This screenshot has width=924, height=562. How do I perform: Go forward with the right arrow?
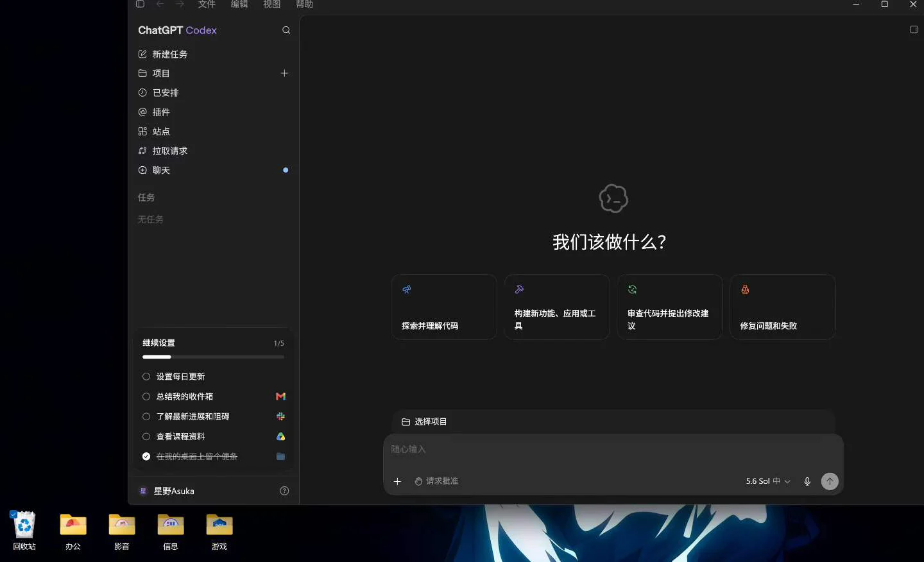180,4
